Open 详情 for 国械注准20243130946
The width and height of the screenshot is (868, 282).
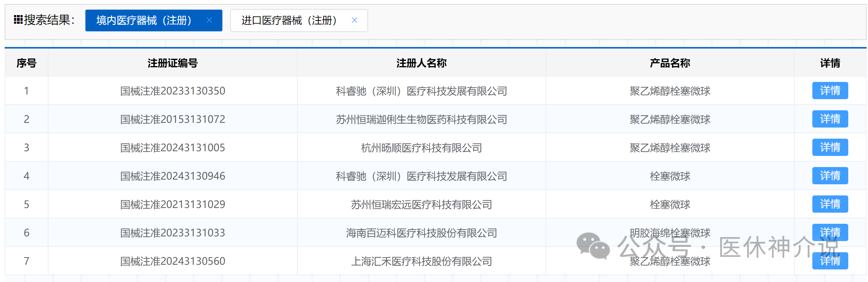pos(830,176)
